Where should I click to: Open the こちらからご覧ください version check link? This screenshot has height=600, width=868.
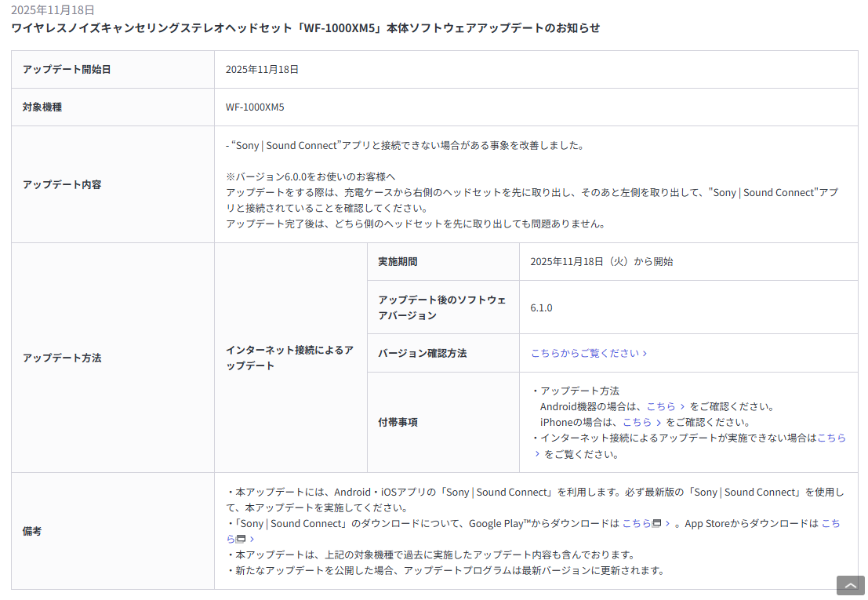[x=585, y=354]
